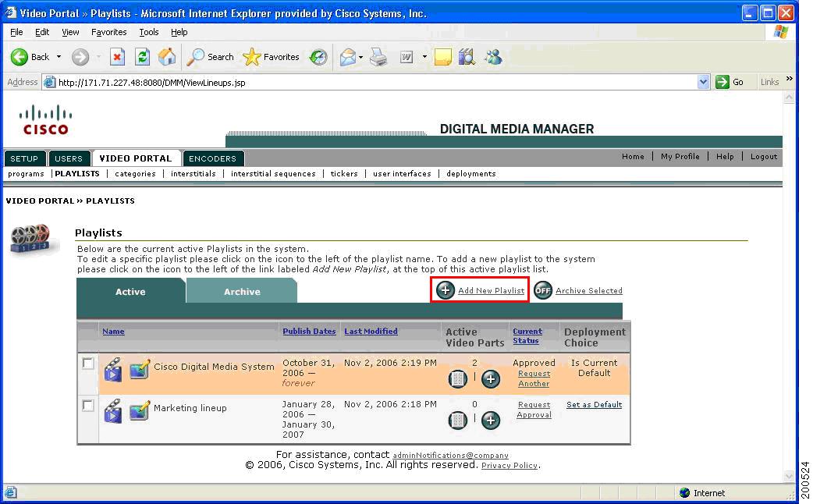Click the Set as Default link for Marketing lineup

(594, 405)
